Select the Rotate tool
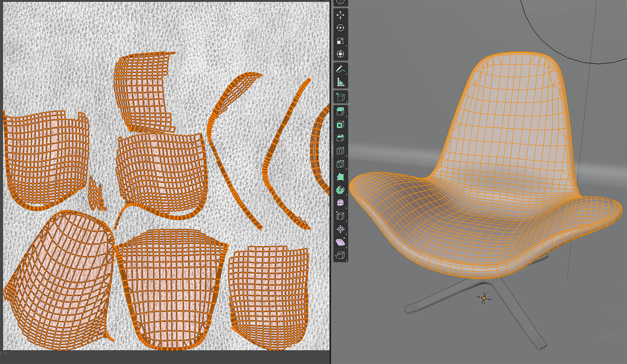 340,28
